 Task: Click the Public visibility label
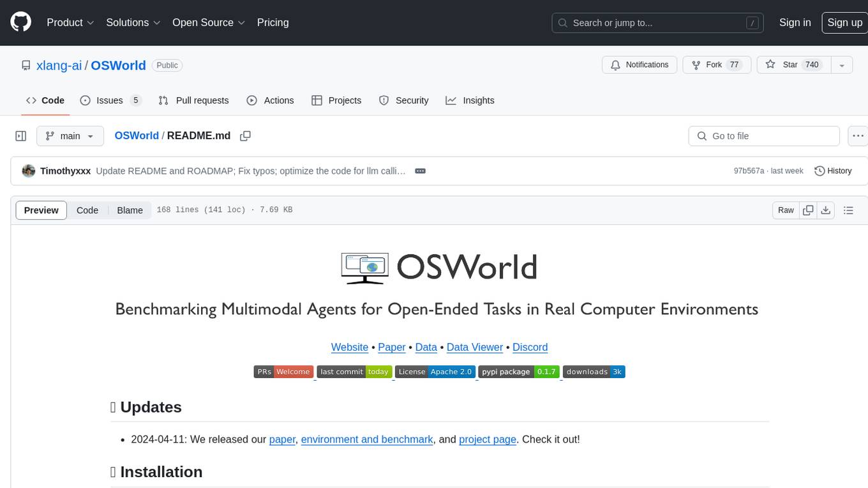(167, 65)
